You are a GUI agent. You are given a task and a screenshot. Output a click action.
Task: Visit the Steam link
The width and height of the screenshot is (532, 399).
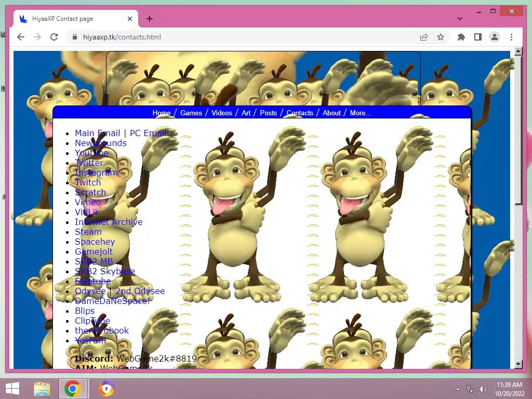(x=88, y=232)
